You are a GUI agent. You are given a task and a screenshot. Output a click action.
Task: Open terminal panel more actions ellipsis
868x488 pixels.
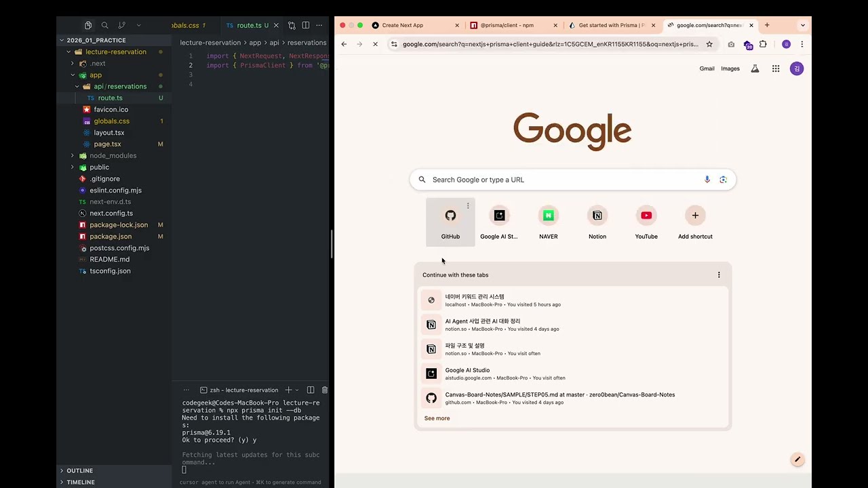186,390
